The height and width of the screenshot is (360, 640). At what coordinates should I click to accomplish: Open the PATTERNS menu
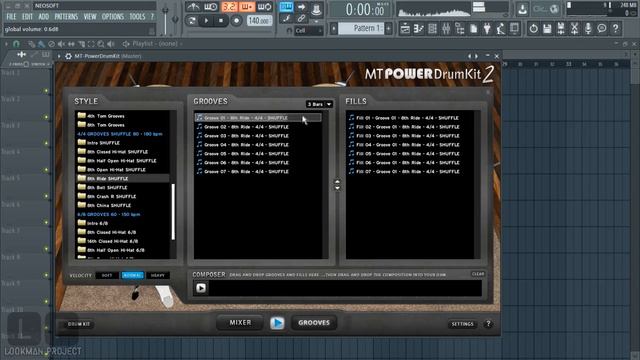[66, 17]
